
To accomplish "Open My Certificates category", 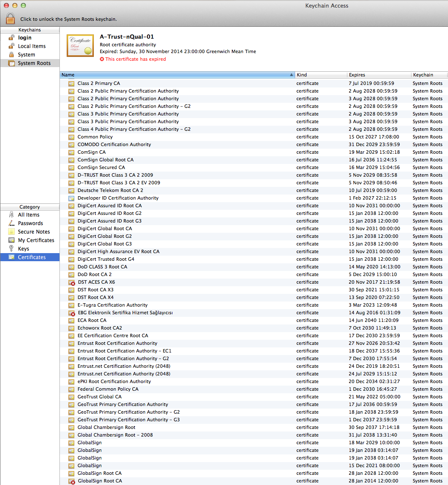I will pyautogui.click(x=30, y=240).
